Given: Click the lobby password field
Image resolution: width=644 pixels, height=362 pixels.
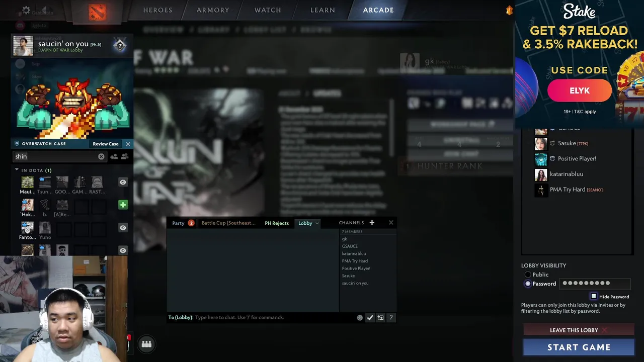Looking at the screenshot, I should tap(595, 284).
